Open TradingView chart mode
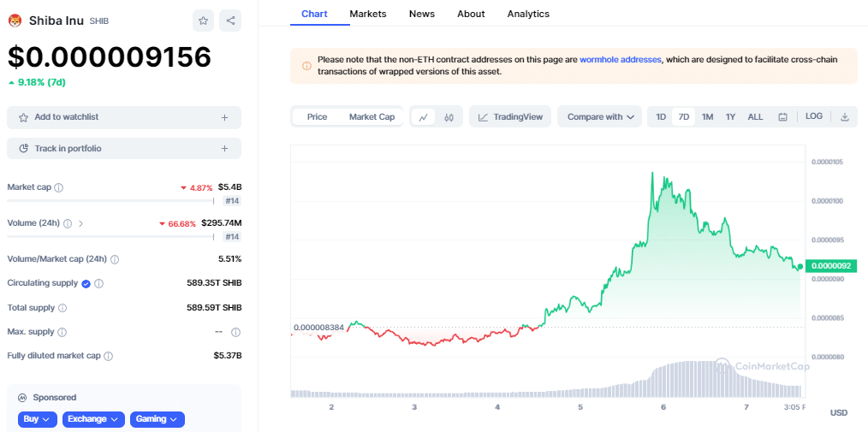This screenshot has width=868, height=432. [510, 117]
